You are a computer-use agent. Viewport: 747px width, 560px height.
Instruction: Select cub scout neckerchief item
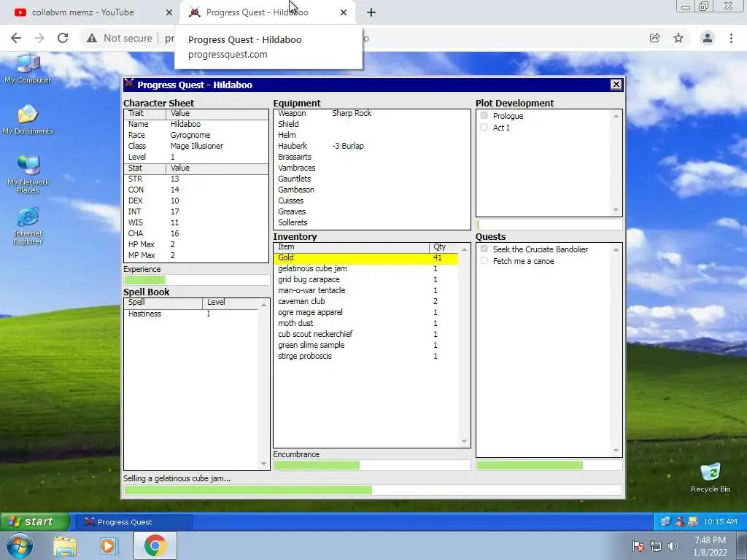366,334
